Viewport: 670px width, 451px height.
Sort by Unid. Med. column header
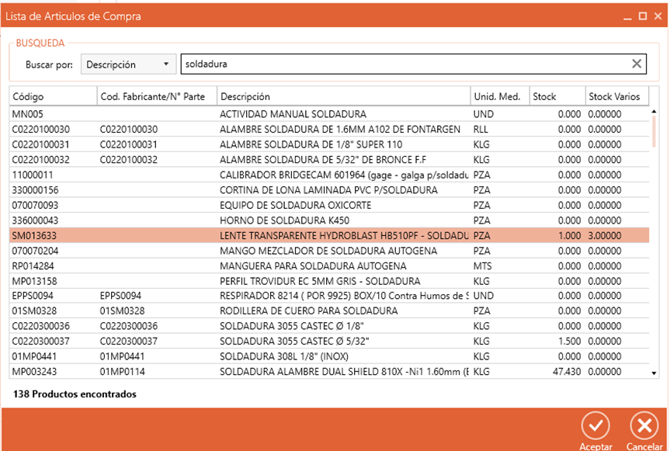[x=500, y=97]
